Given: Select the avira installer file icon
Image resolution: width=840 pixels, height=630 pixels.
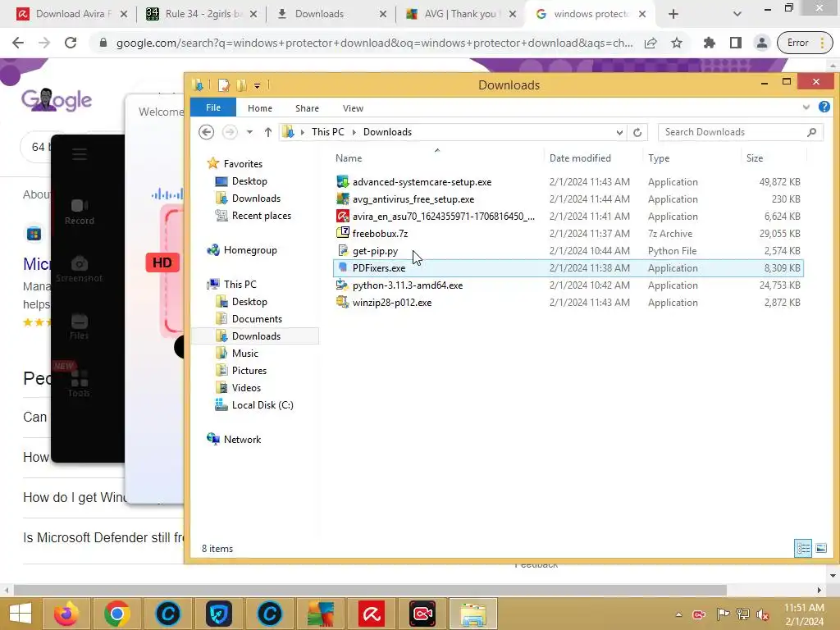Looking at the screenshot, I should tap(342, 216).
